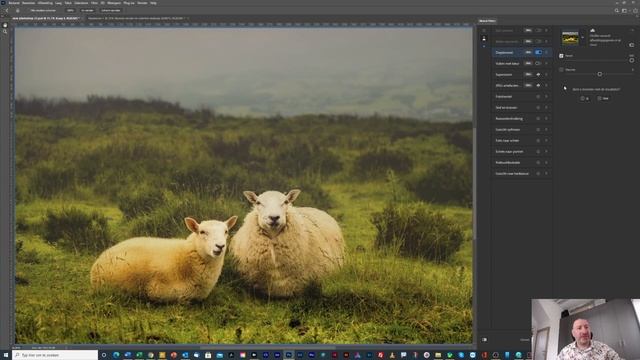
Task: Toggle the preview icon at panel bottom
Action: [484, 340]
